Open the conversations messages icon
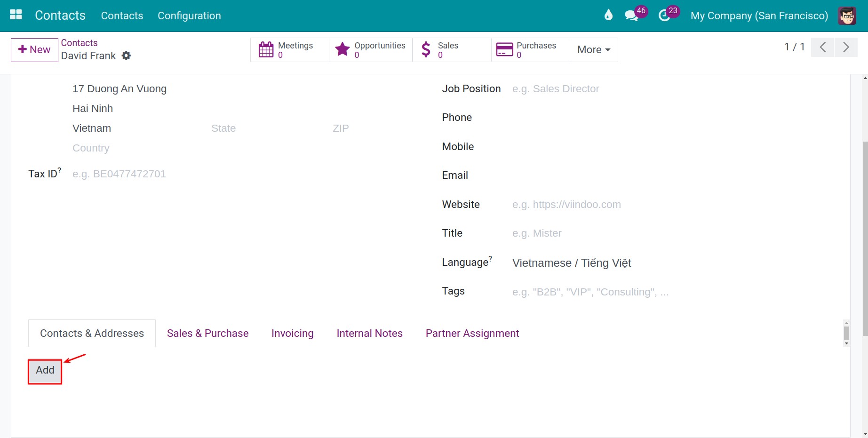The height and width of the screenshot is (438, 868). pyautogui.click(x=631, y=16)
